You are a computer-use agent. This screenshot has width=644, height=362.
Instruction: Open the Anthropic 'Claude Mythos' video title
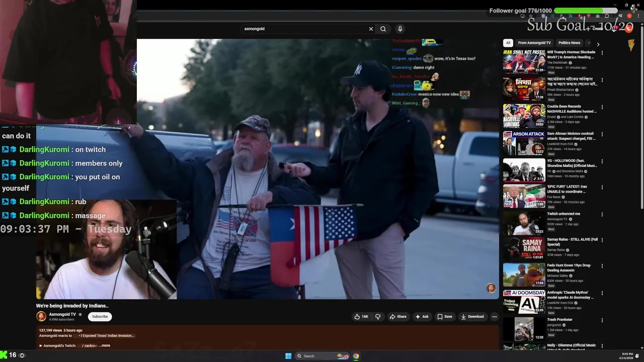[570, 295]
